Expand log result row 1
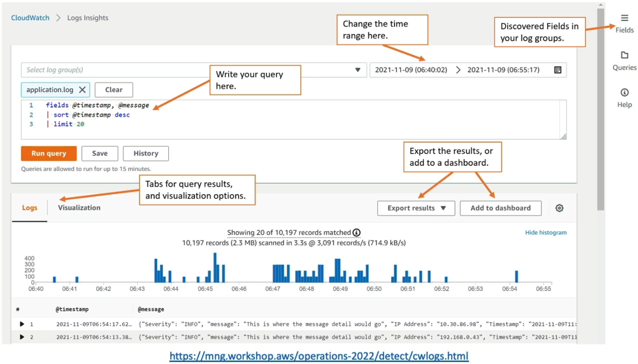 click(x=22, y=324)
